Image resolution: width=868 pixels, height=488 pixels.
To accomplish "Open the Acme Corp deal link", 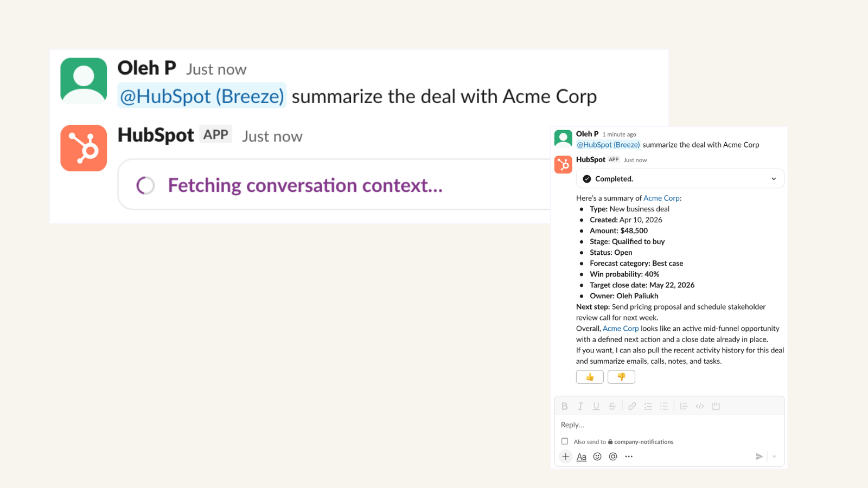I will 661,198.
